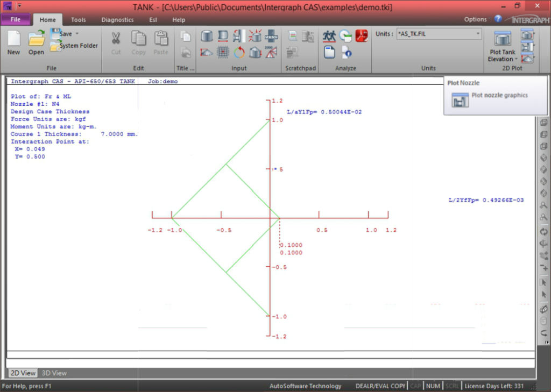This screenshot has height=392, width=551.
Task: Click the L/aYlFp value label on plot
Action: tap(324, 112)
